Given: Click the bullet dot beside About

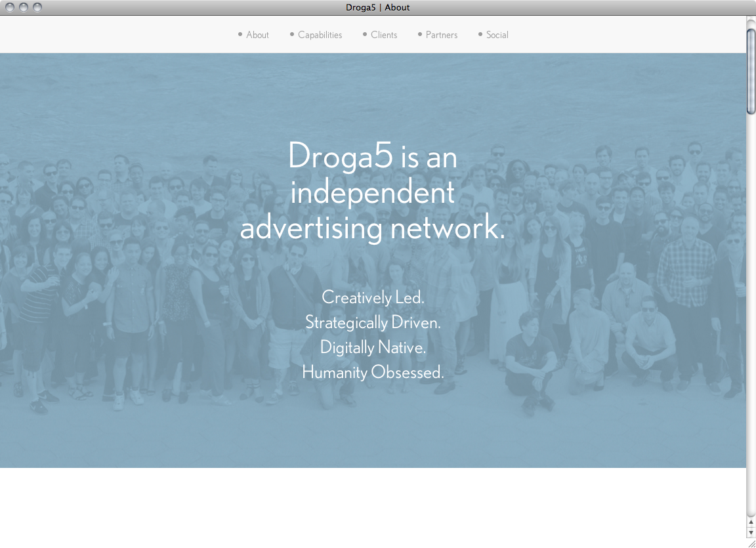Looking at the screenshot, I should (x=240, y=34).
